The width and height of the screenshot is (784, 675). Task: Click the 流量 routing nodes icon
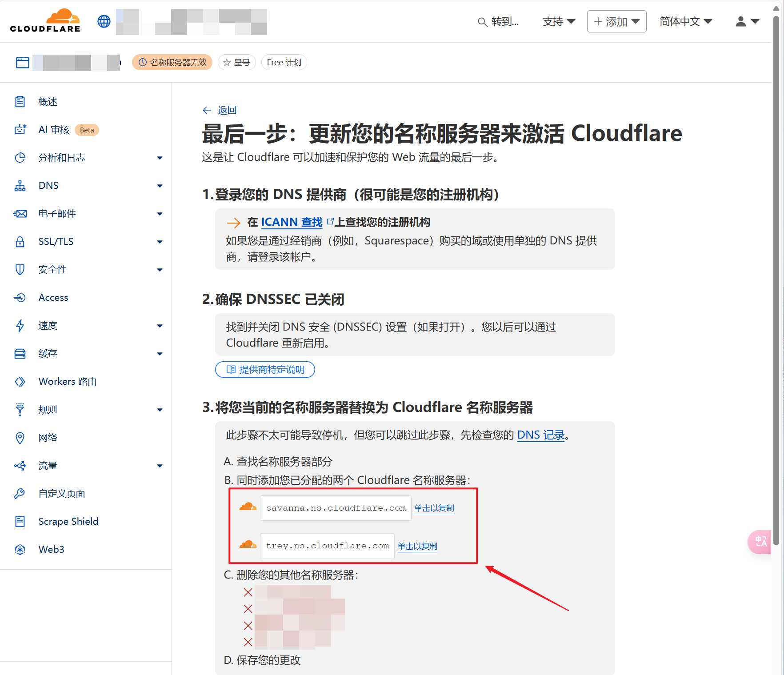[20, 466]
